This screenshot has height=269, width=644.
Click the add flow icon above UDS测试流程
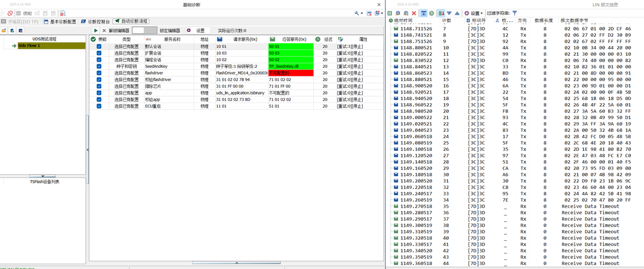[x=13, y=31]
